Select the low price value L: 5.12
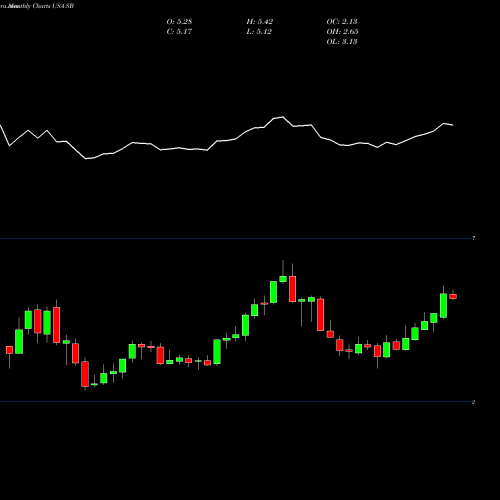The image size is (500, 500). [x=259, y=32]
